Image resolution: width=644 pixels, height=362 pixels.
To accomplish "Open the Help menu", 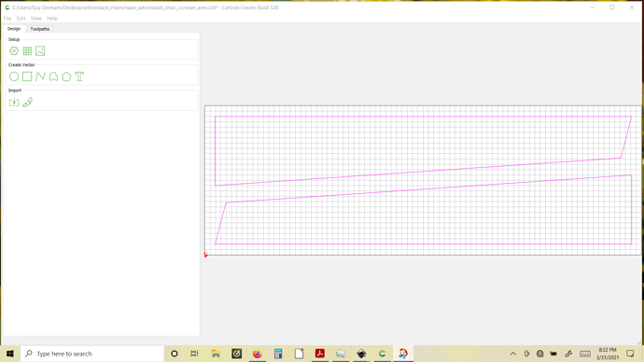I will tap(52, 19).
